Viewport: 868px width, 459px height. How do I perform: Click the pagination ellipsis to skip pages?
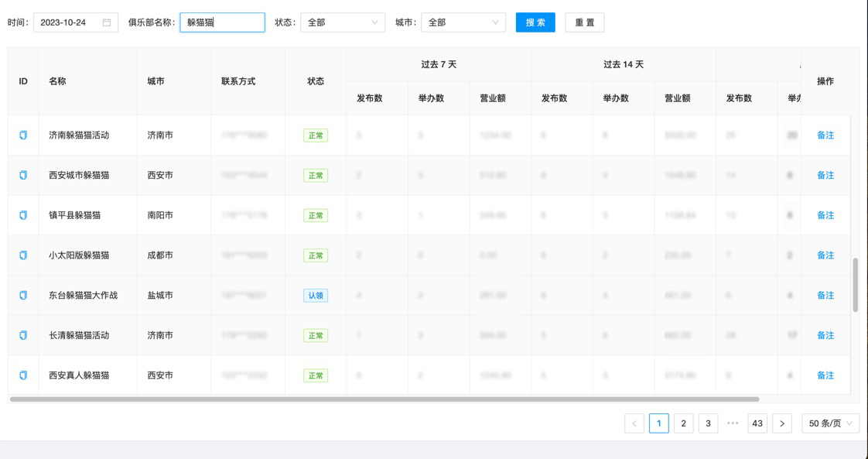click(733, 423)
